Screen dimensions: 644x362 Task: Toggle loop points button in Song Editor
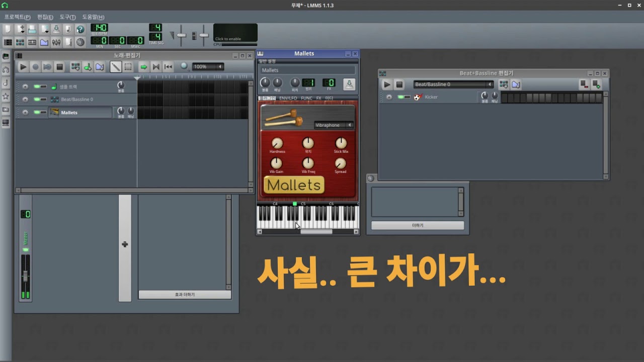pos(156,66)
